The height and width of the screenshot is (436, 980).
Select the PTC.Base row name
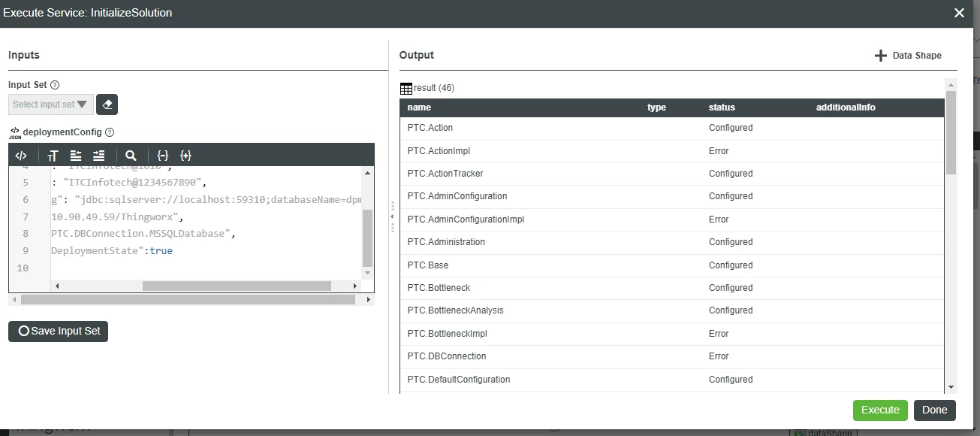tap(427, 265)
